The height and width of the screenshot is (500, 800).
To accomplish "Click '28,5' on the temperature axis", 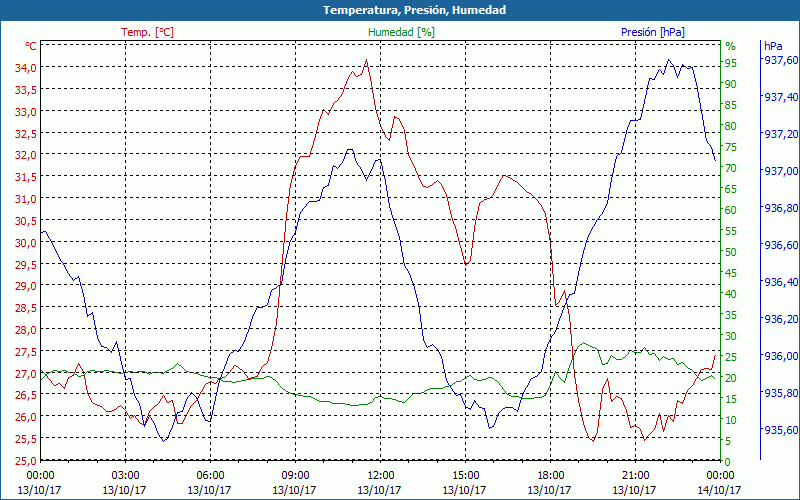I will pos(26,308).
